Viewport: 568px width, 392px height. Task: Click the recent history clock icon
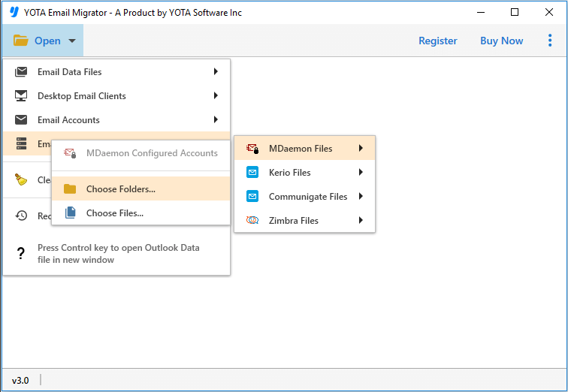21,216
